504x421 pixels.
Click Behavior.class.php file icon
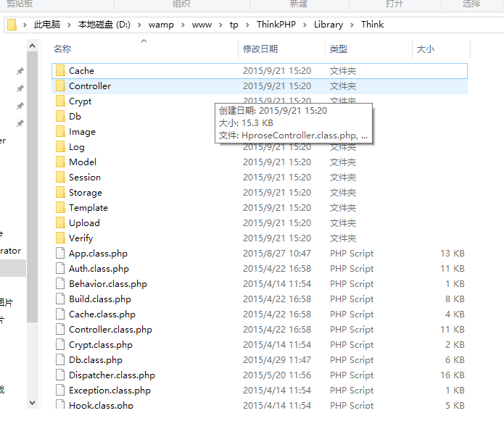click(x=60, y=284)
